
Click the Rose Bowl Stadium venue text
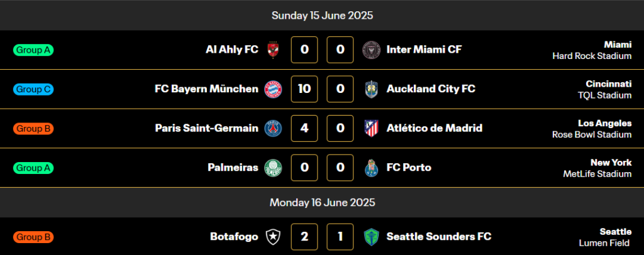[x=591, y=134]
